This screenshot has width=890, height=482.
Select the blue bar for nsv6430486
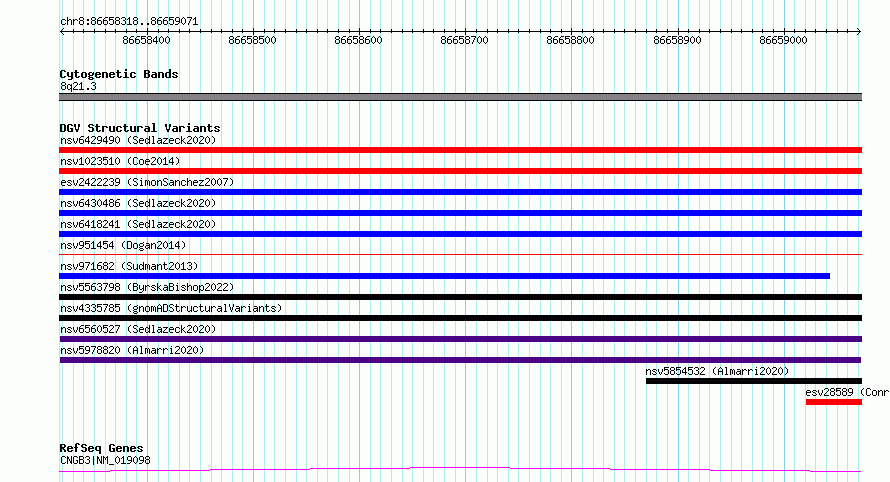[460, 213]
